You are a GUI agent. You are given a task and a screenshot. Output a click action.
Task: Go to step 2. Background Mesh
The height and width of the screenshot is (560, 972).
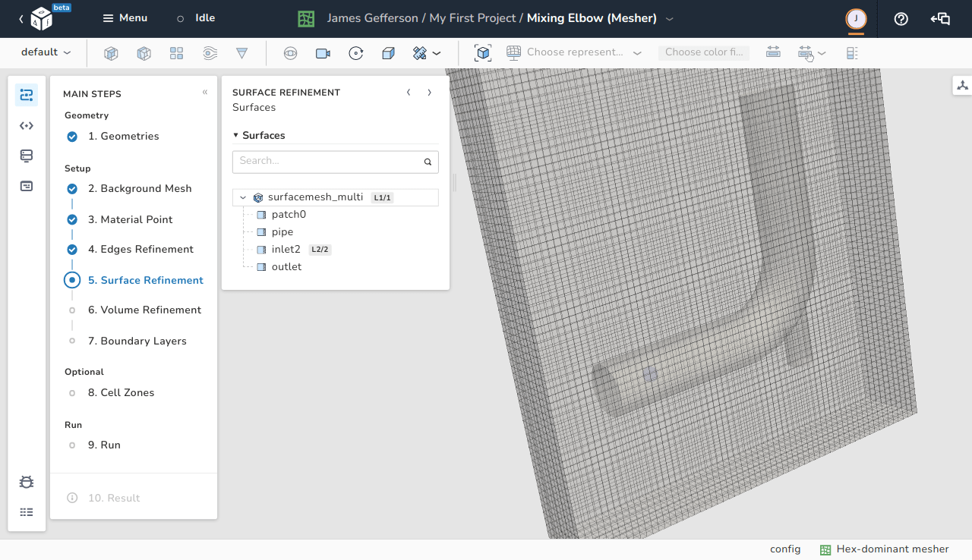tap(140, 189)
